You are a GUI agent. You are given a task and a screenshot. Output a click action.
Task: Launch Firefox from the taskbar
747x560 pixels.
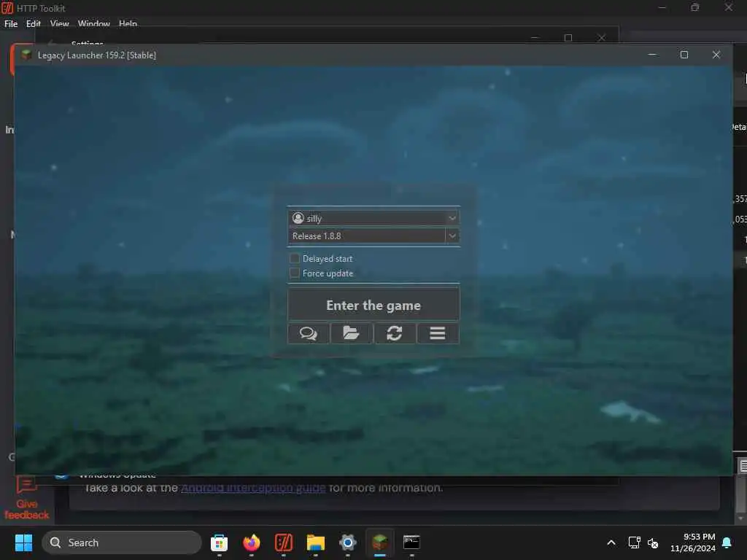click(252, 542)
